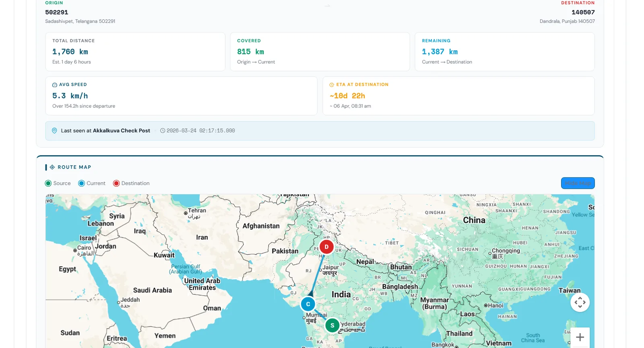Click the '~10d 22h' ETA value
644x348 pixels.
(347, 96)
